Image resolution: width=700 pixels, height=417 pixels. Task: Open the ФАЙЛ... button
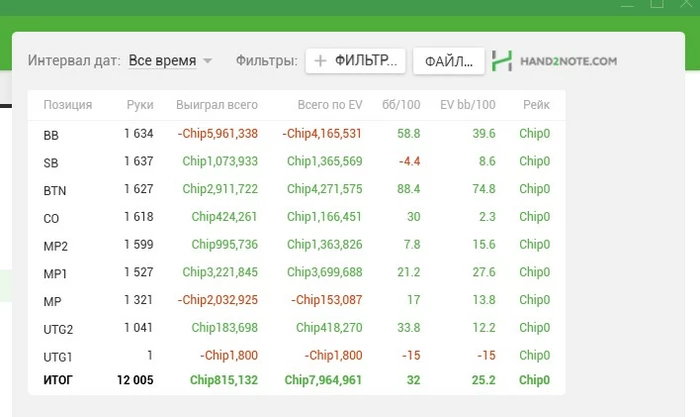pyautogui.click(x=449, y=61)
